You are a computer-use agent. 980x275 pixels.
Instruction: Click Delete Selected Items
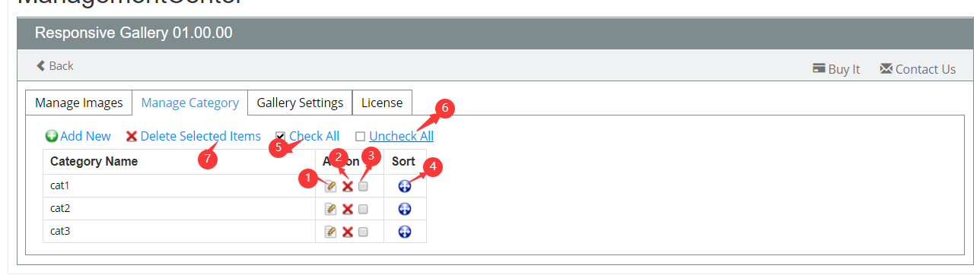[201, 136]
